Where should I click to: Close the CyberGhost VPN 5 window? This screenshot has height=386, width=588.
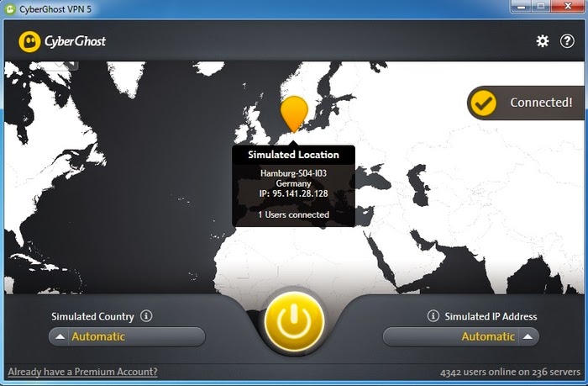coord(567,6)
